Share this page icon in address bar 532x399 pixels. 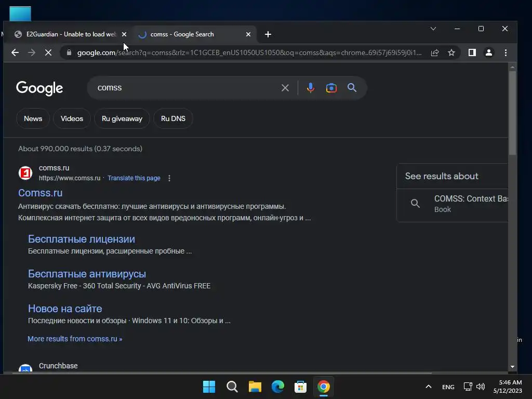(x=435, y=52)
